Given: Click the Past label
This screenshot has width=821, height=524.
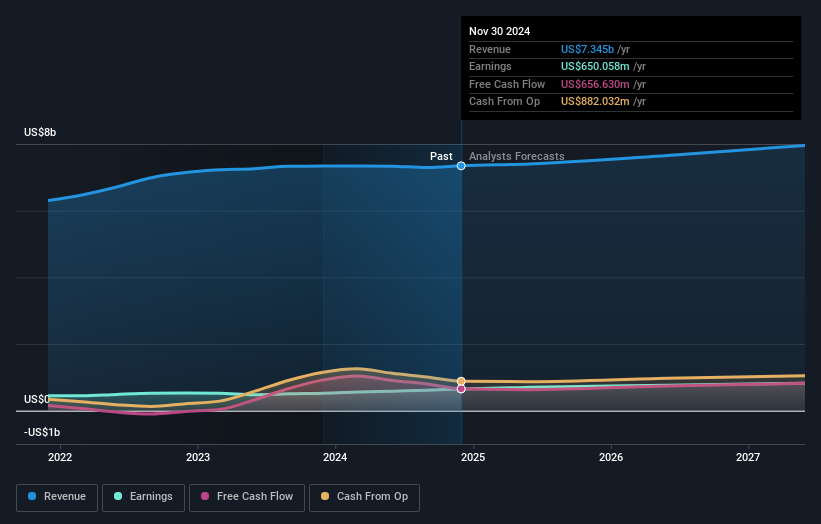Looking at the screenshot, I should tap(441, 156).
